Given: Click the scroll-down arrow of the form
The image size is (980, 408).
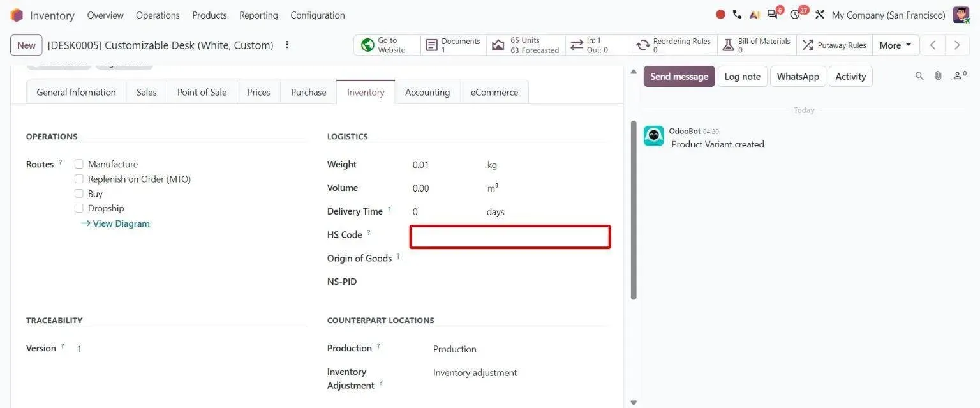Looking at the screenshot, I should (x=634, y=402).
